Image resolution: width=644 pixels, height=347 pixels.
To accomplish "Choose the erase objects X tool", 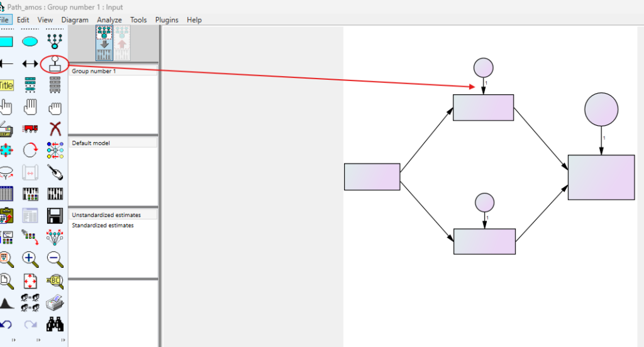I will pos(55,129).
